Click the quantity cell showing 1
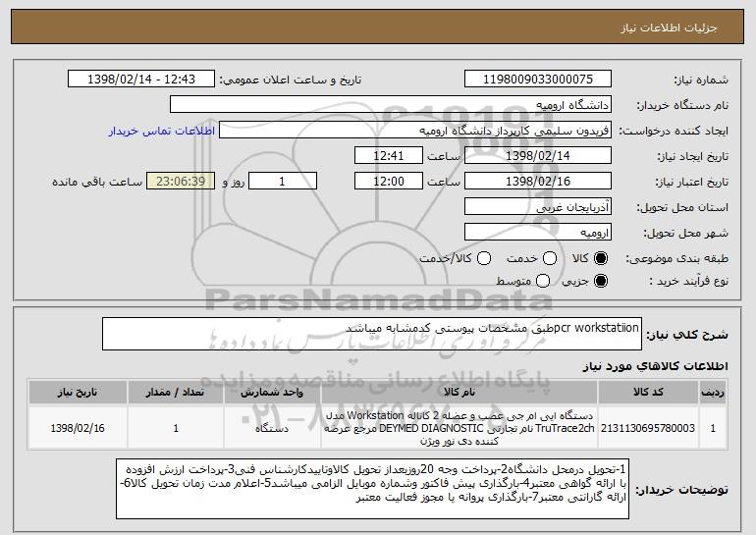The height and width of the screenshot is (535, 756). [176, 428]
